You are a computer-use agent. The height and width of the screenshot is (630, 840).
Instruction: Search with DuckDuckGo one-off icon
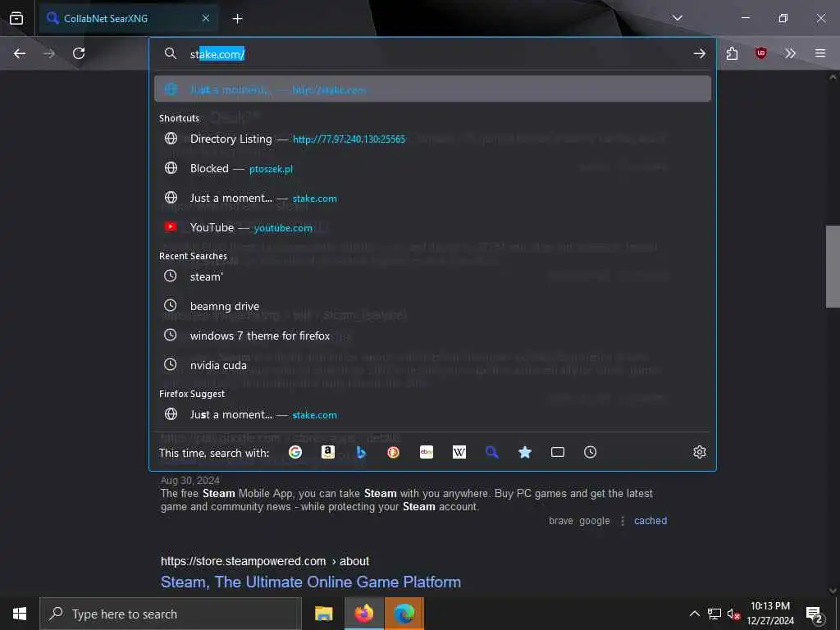pos(393,452)
